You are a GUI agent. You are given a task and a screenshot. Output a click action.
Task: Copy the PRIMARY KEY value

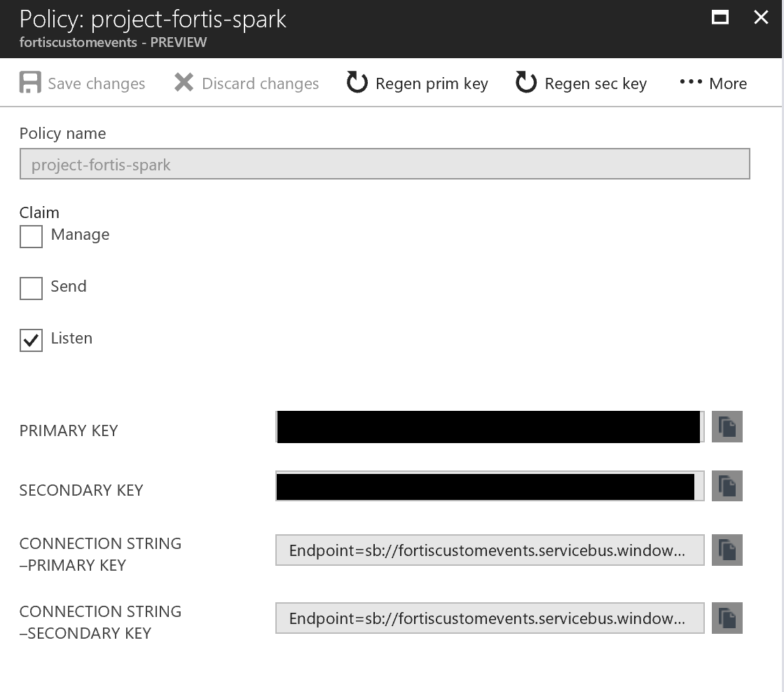(727, 427)
